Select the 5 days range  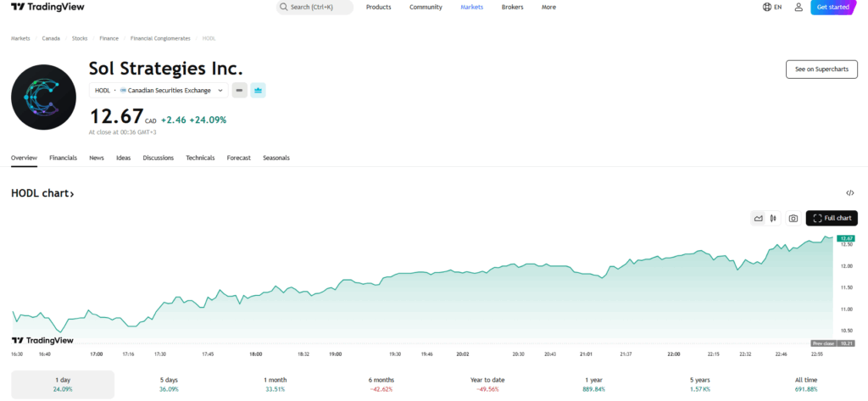(169, 384)
